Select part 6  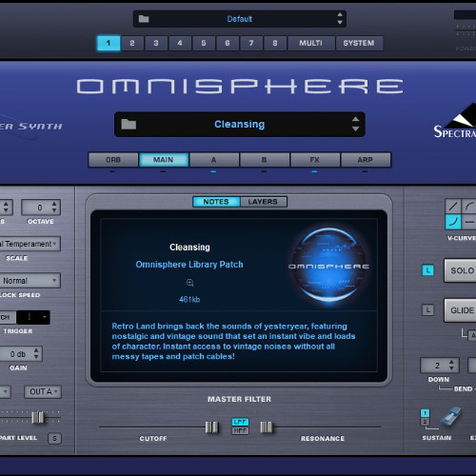point(228,43)
